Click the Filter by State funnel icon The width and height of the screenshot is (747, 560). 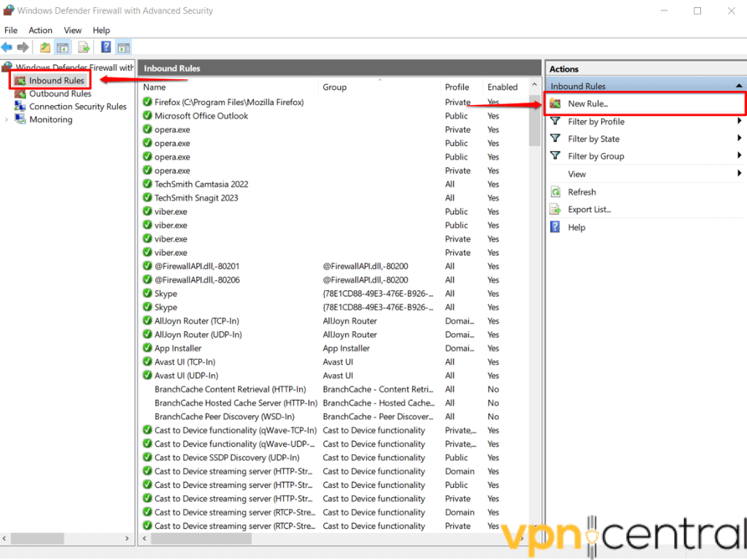pyautogui.click(x=555, y=139)
